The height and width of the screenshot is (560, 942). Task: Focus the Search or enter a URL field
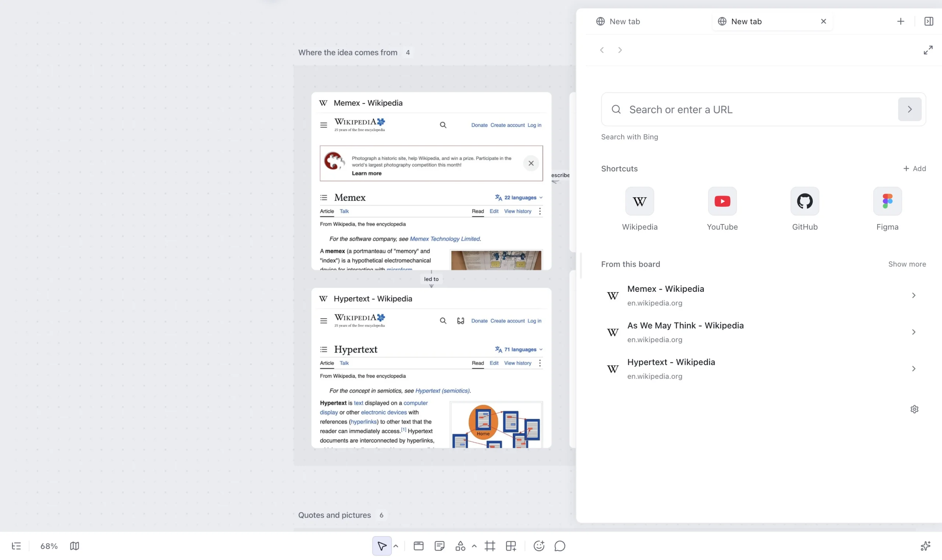point(763,109)
